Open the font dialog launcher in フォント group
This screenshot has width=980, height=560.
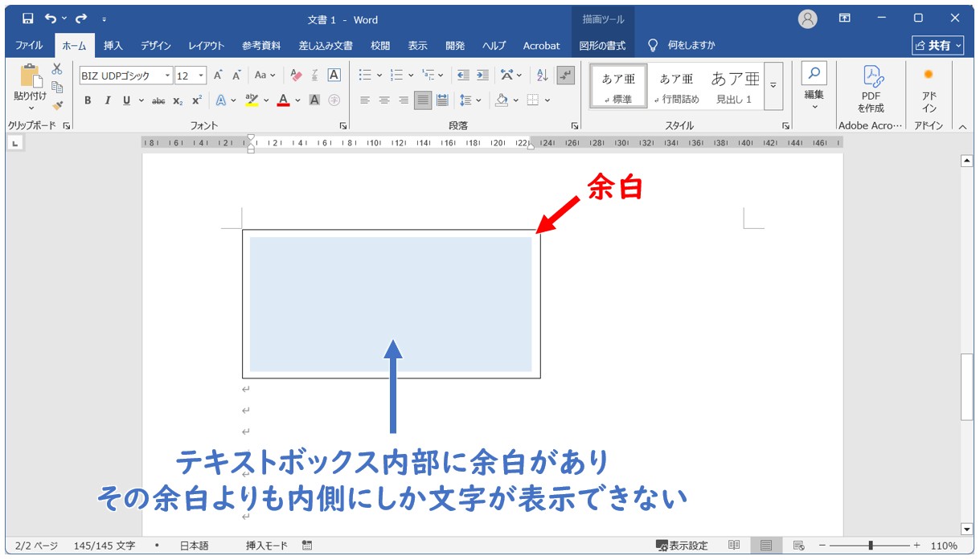pos(343,126)
